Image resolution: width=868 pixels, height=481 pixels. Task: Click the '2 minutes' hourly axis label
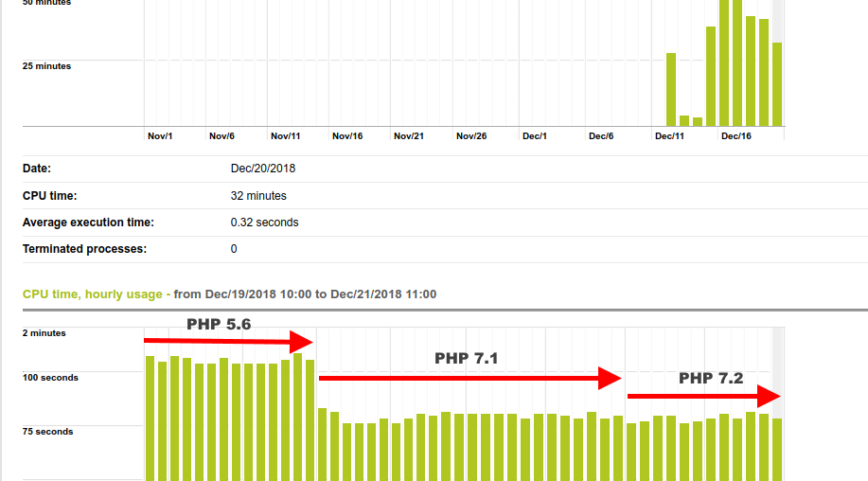44,333
